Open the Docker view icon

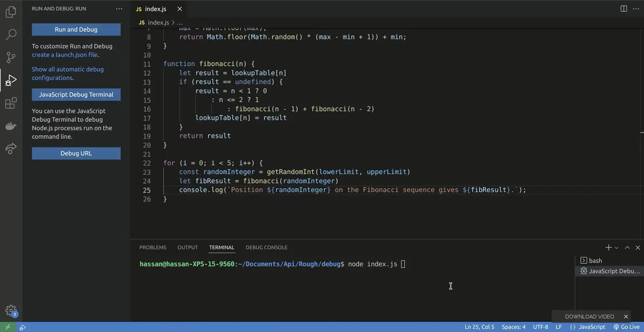(x=11, y=126)
